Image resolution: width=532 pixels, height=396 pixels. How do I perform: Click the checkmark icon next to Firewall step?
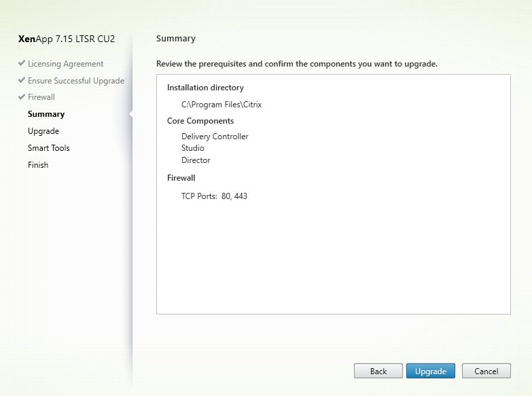click(x=22, y=97)
